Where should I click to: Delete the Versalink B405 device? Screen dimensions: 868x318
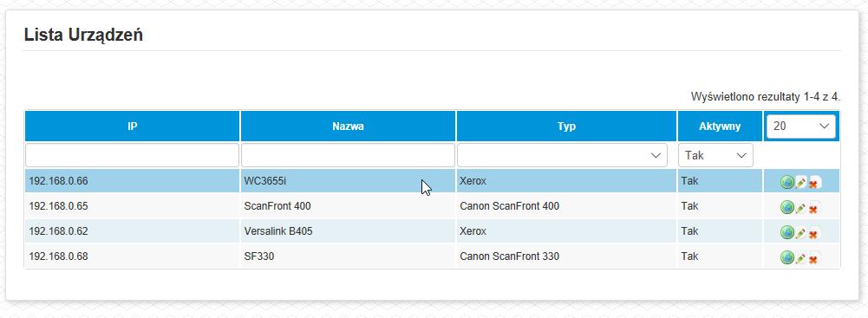click(x=813, y=233)
